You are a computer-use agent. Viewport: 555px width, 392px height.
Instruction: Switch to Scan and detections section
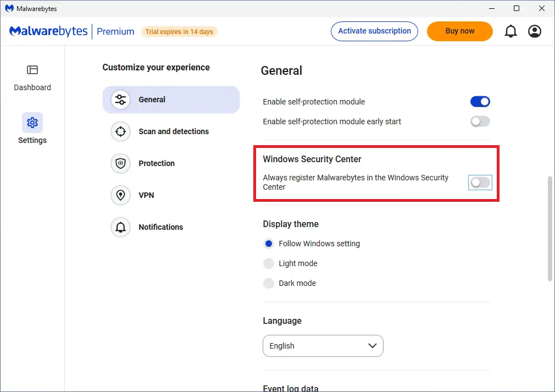174,131
